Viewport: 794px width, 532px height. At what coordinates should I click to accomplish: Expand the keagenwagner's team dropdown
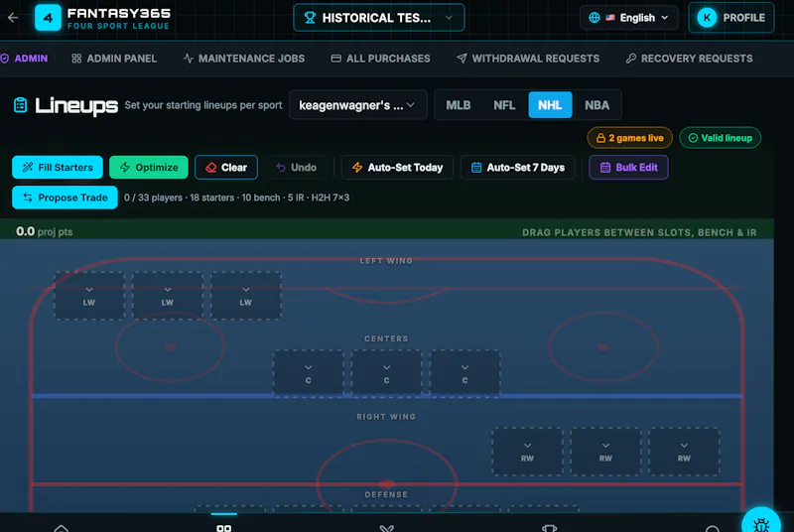357,105
